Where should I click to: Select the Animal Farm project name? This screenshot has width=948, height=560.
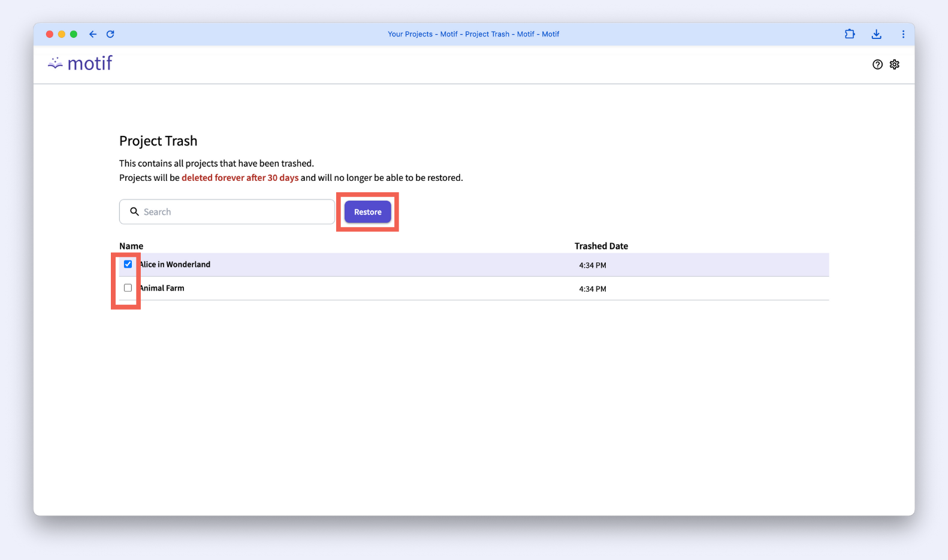[162, 288]
